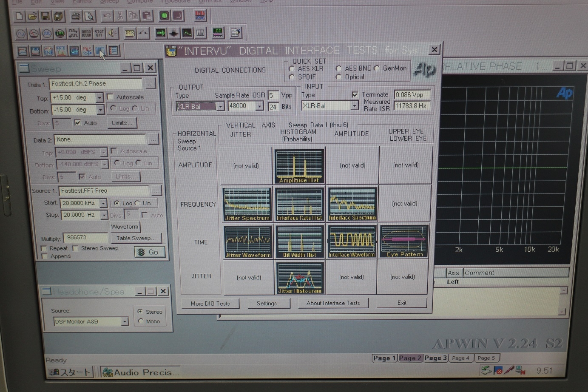588x392 pixels.
Task: Print using the printer toolbar icon
Action: [76, 17]
